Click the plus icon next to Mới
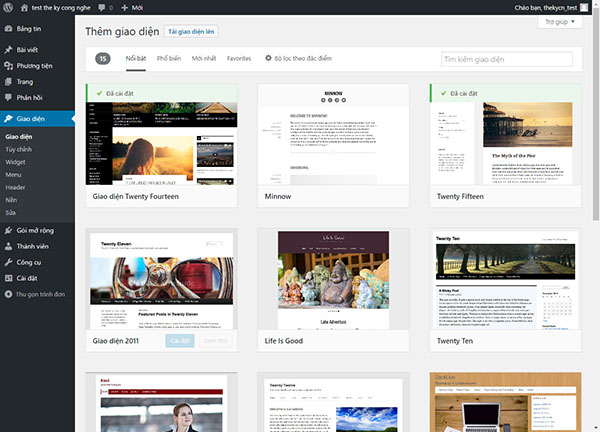Image resolution: width=600 pixels, height=432 pixels. tap(124, 8)
